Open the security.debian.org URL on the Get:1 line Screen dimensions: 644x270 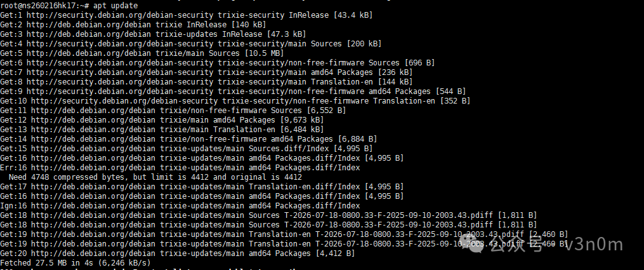pos(120,15)
